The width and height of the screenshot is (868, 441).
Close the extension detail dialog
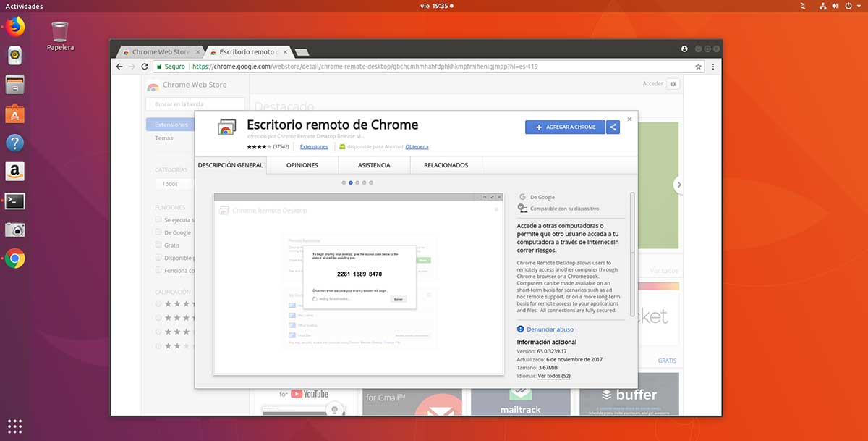(629, 119)
